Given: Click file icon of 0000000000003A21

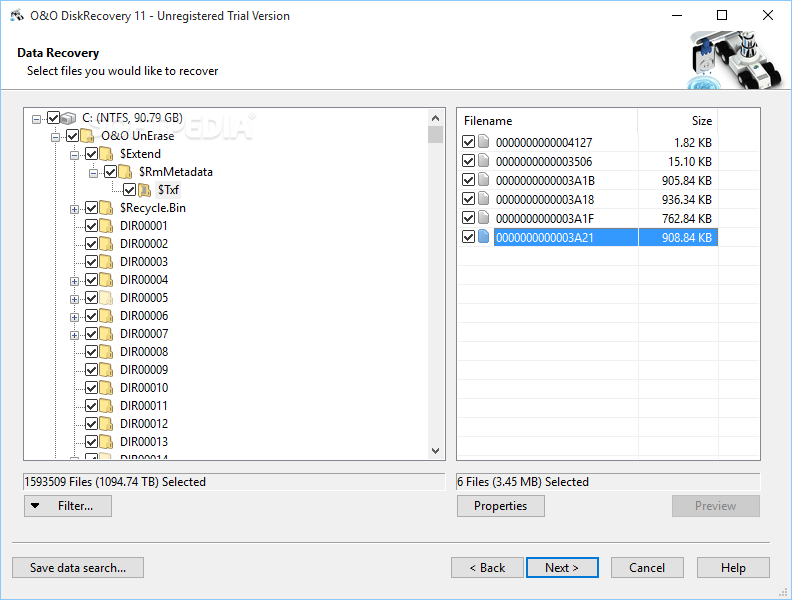Looking at the screenshot, I should (x=484, y=236).
